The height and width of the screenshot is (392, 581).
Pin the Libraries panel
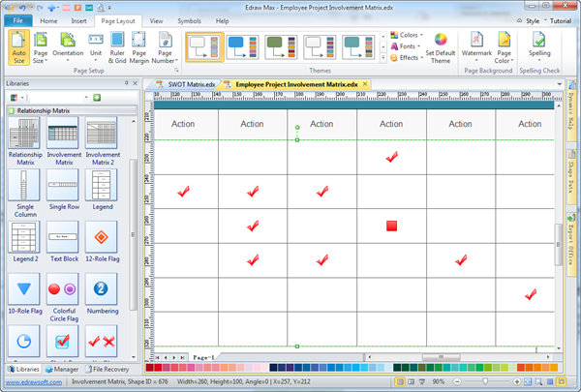[126, 83]
